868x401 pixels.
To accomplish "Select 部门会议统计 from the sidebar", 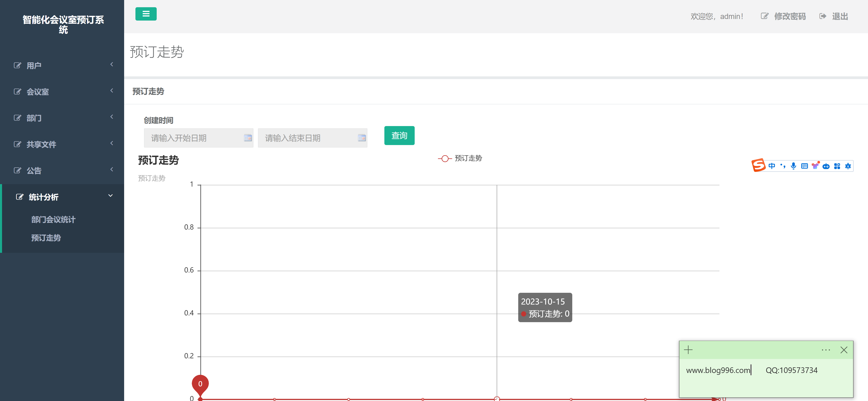I will (x=53, y=219).
